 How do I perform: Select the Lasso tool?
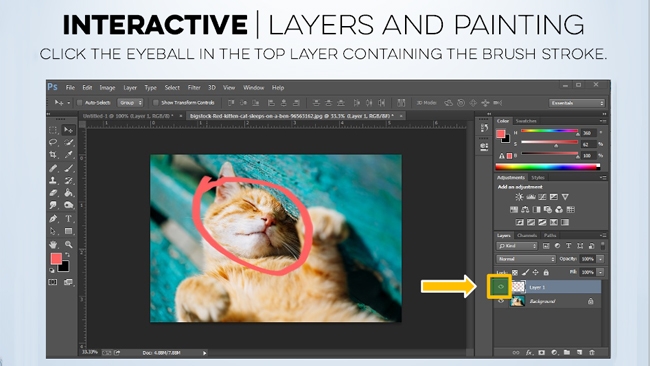click(x=53, y=143)
